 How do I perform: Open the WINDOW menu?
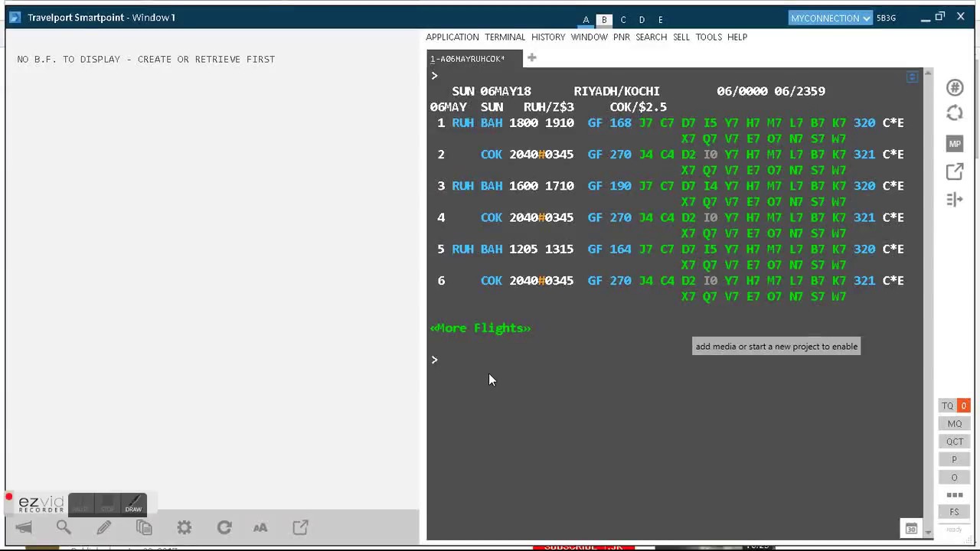tap(589, 37)
